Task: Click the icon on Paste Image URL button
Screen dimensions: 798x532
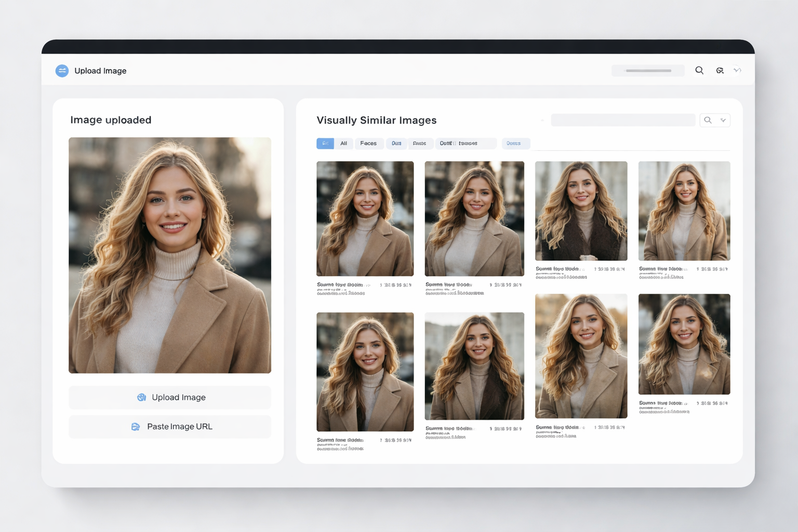Action: click(136, 427)
